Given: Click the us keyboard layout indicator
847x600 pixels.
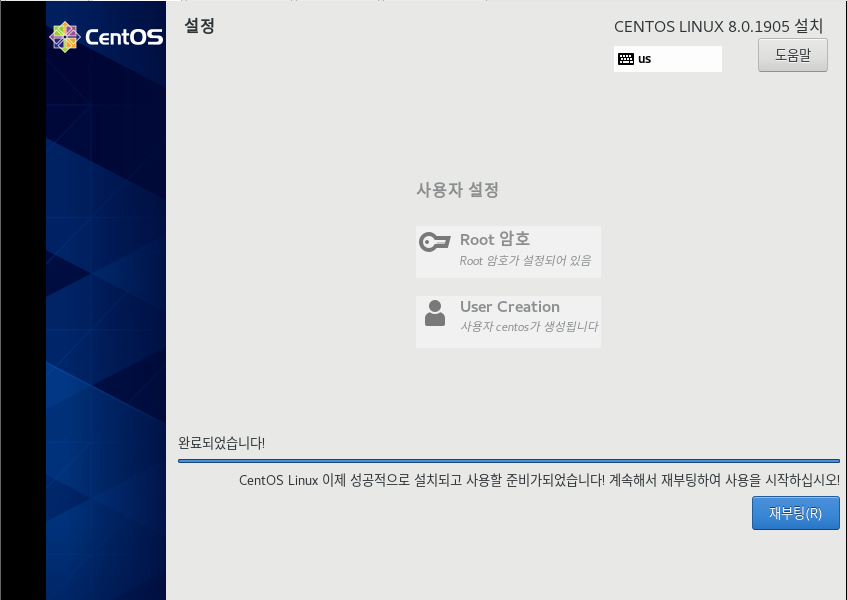Looking at the screenshot, I should pyautogui.click(x=668, y=59).
